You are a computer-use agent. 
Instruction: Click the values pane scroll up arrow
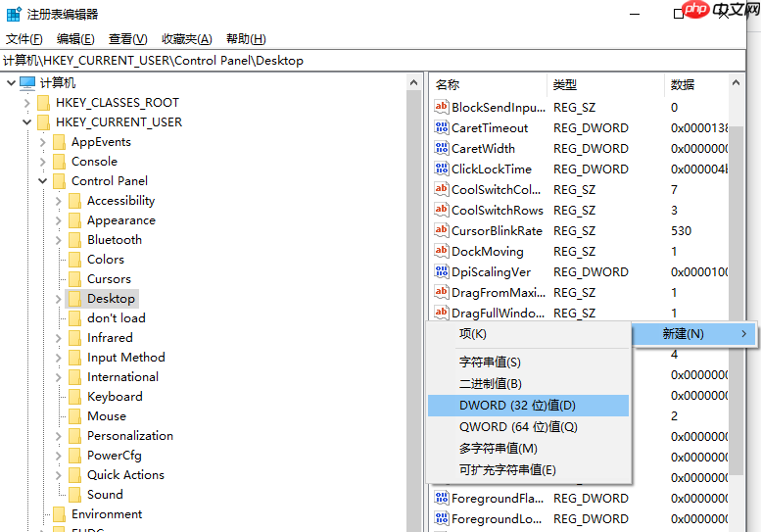pyautogui.click(x=736, y=82)
